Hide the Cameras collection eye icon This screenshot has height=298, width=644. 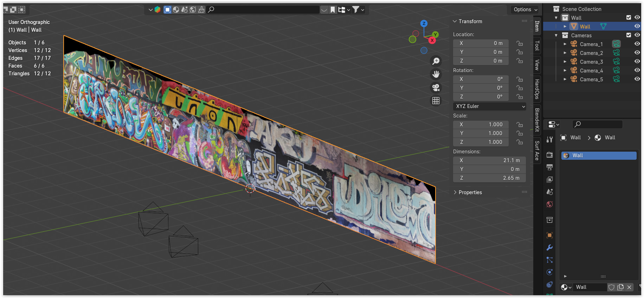pos(637,35)
